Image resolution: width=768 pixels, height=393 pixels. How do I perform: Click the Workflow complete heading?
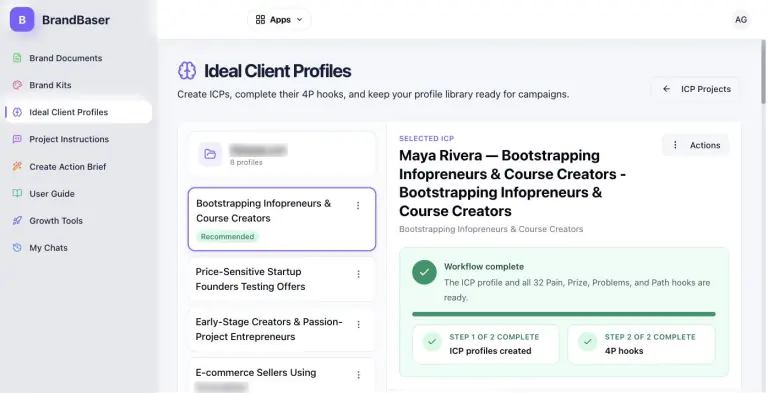point(484,267)
